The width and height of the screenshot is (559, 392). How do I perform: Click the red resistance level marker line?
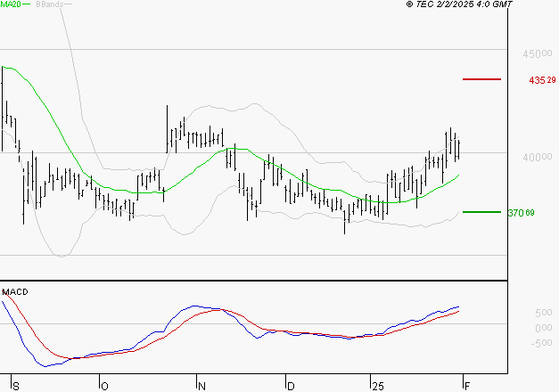tap(481, 79)
